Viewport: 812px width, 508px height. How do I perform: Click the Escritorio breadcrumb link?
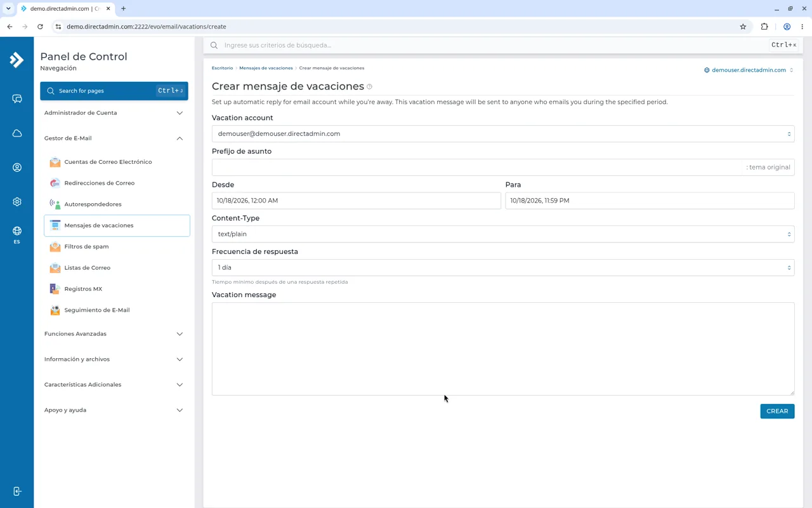point(223,68)
